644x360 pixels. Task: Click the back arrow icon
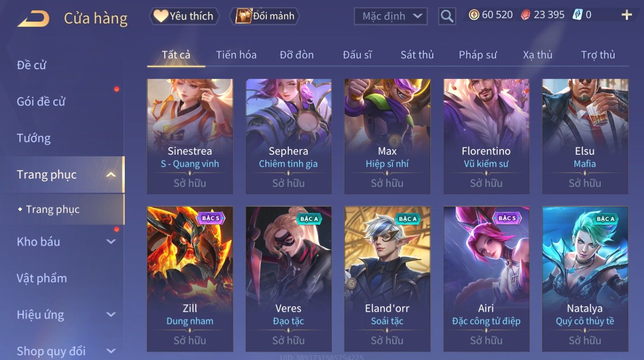[x=33, y=19]
